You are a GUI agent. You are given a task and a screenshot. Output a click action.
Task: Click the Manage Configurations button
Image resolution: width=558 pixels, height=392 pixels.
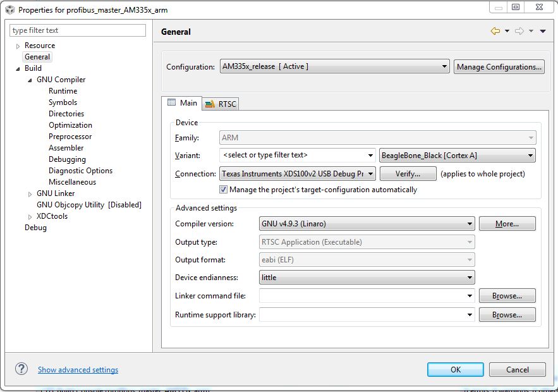click(x=499, y=66)
